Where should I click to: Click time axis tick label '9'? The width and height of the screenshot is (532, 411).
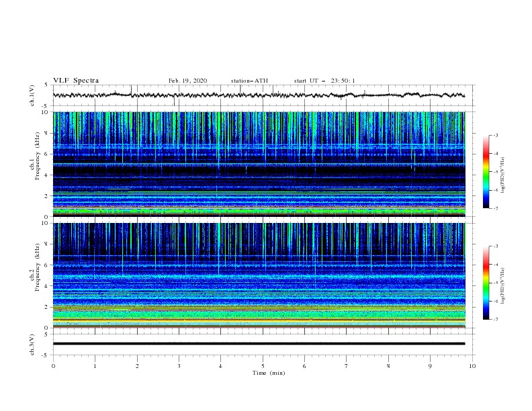pos(430,366)
